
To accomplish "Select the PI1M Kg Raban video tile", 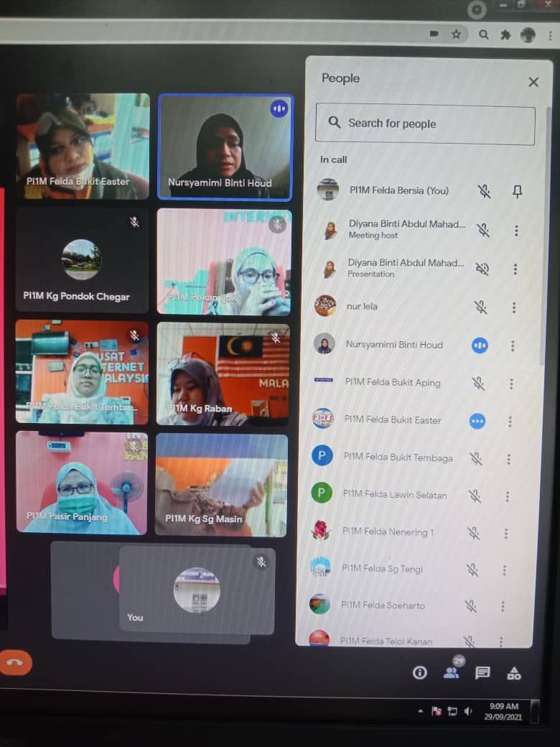I will (223, 373).
